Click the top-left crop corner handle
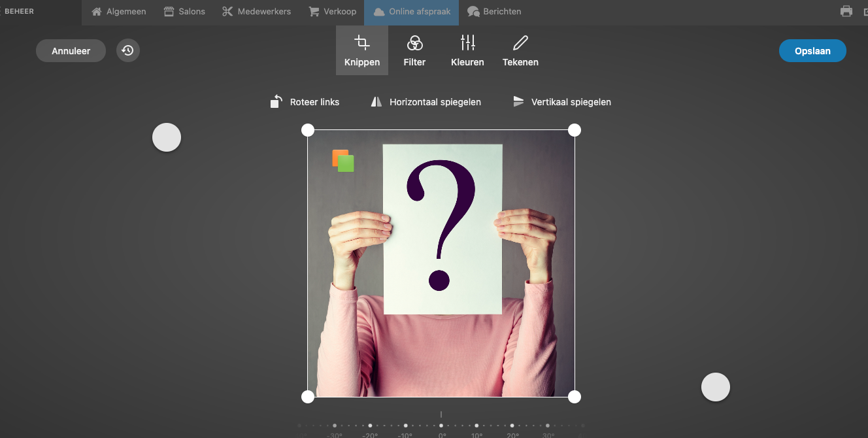Viewport: 868px width, 438px height. (308, 130)
